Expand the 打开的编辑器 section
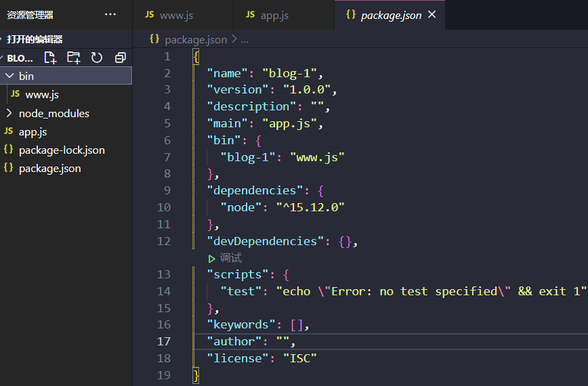Image resolution: width=588 pixels, height=386 pixels. pos(34,39)
